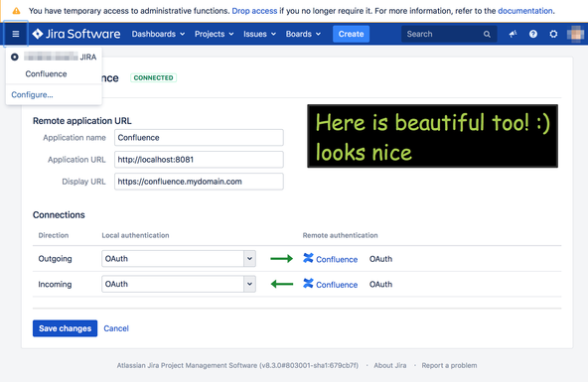
Task: Open Confluence link in Incoming row
Action: point(337,285)
